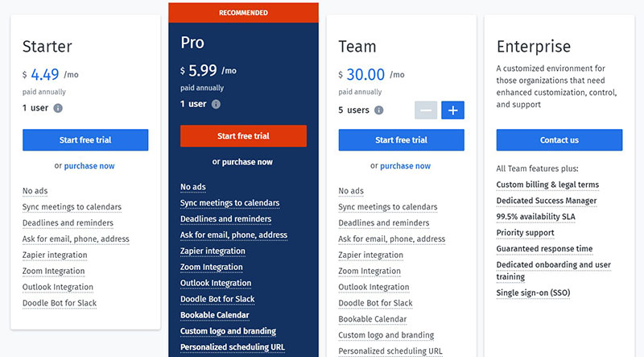Image resolution: width=644 pixels, height=357 pixels.
Task: Follow the Starter plan's purchase now link
Action: pyautogui.click(x=89, y=166)
